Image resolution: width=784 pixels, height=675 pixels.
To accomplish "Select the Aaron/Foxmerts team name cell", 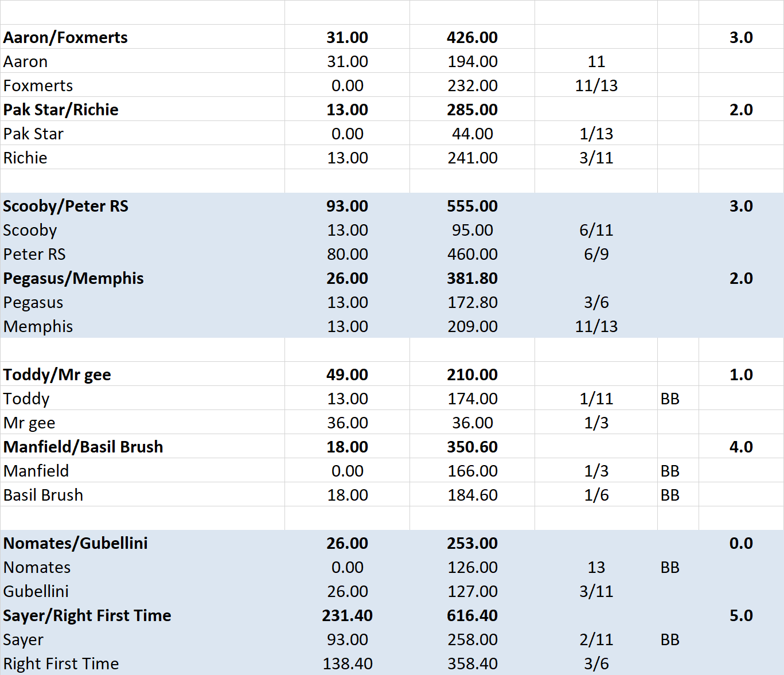I will (65, 37).
